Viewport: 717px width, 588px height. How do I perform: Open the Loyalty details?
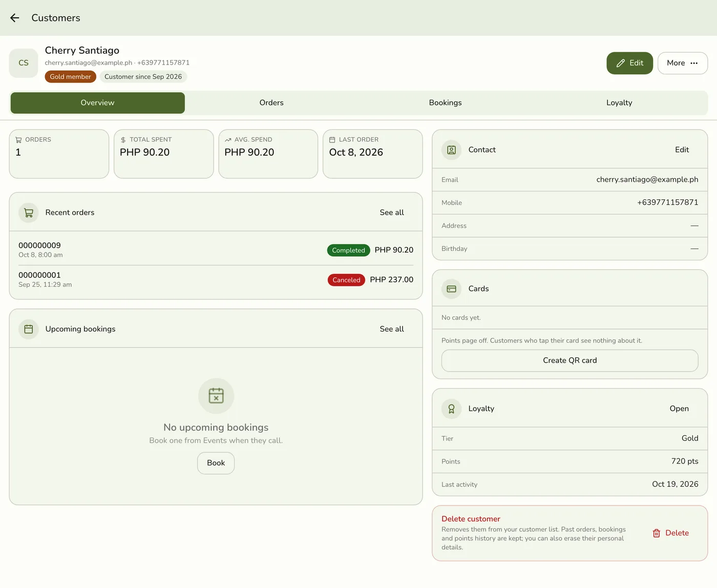point(679,409)
